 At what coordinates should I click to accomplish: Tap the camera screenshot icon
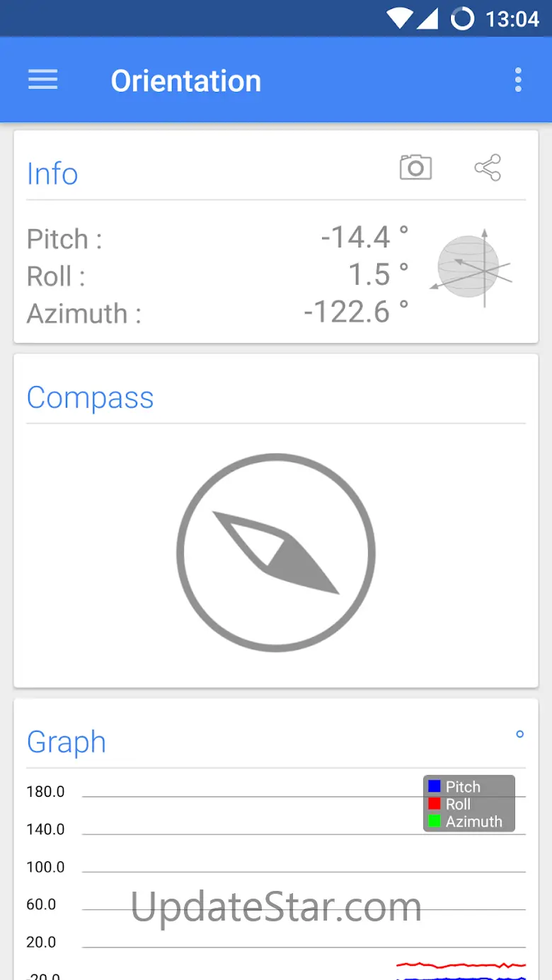[x=415, y=168]
